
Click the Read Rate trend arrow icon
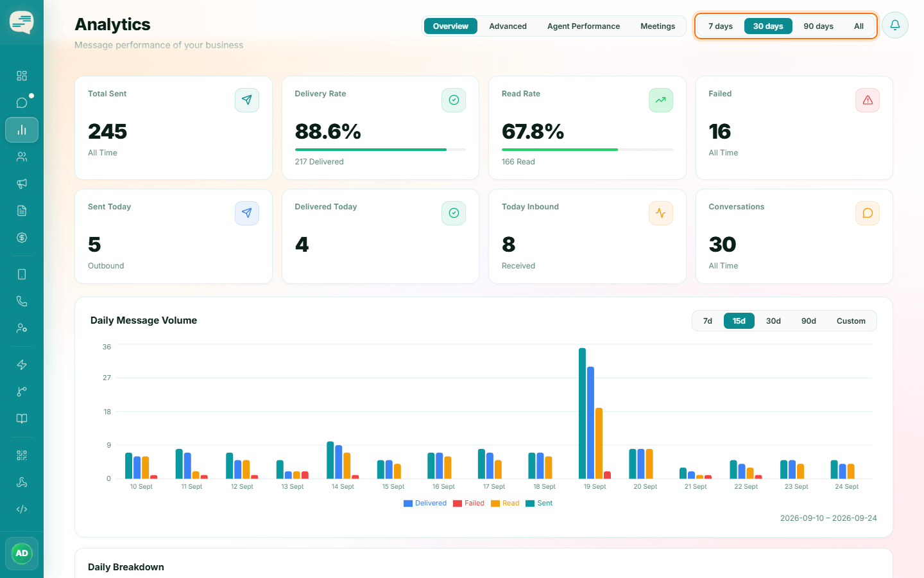661,100
